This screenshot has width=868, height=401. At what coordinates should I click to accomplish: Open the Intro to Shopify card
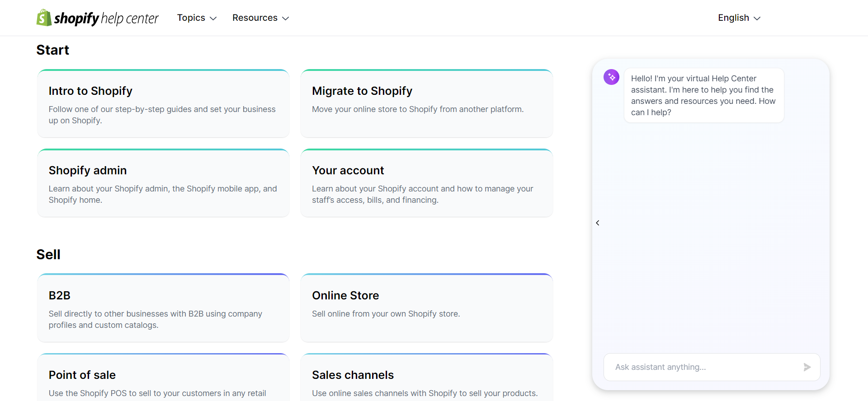163,103
